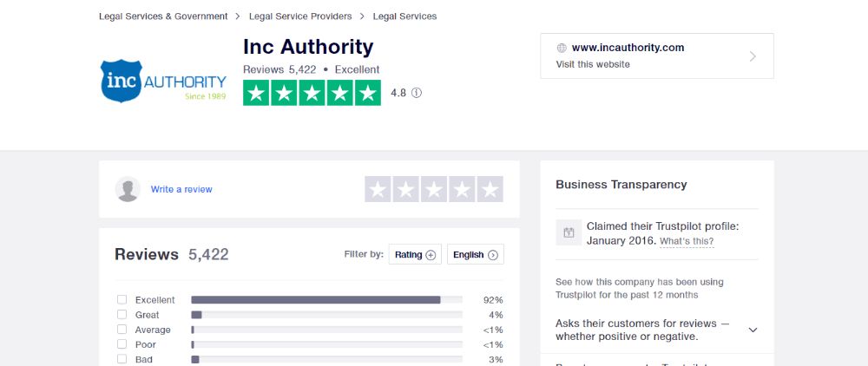Select the fourth empty rating star
The width and height of the screenshot is (868, 366).
tap(462, 189)
